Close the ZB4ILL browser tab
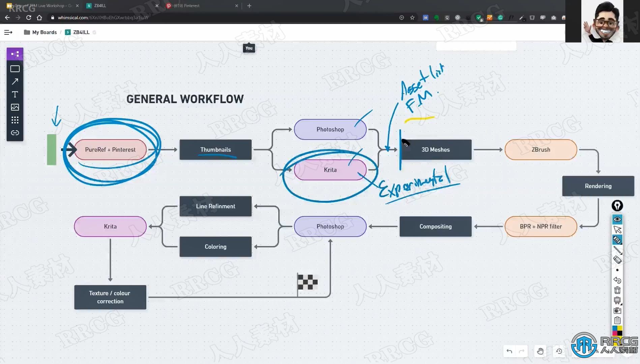This screenshot has width=640, height=364. coord(157,6)
